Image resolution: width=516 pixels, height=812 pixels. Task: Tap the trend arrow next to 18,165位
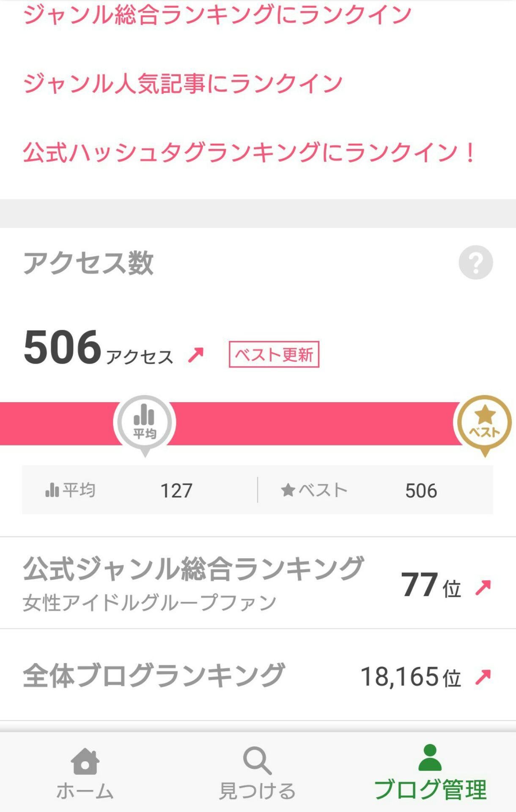tap(483, 677)
